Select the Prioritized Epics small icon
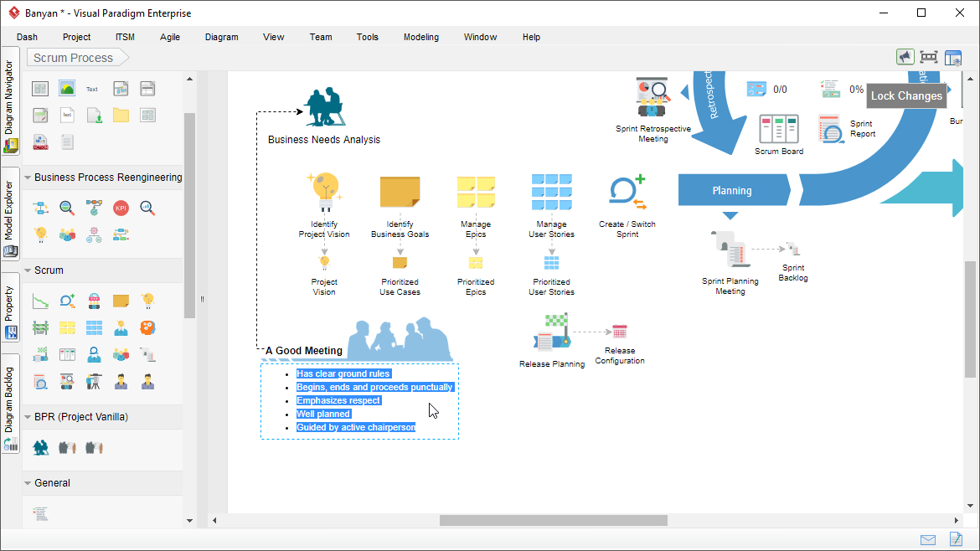 [x=476, y=263]
